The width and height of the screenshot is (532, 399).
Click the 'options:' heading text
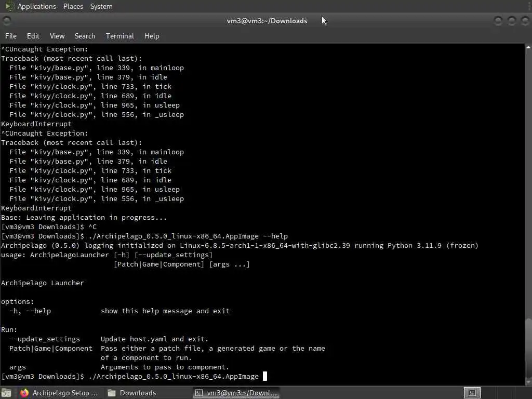[x=17, y=302]
